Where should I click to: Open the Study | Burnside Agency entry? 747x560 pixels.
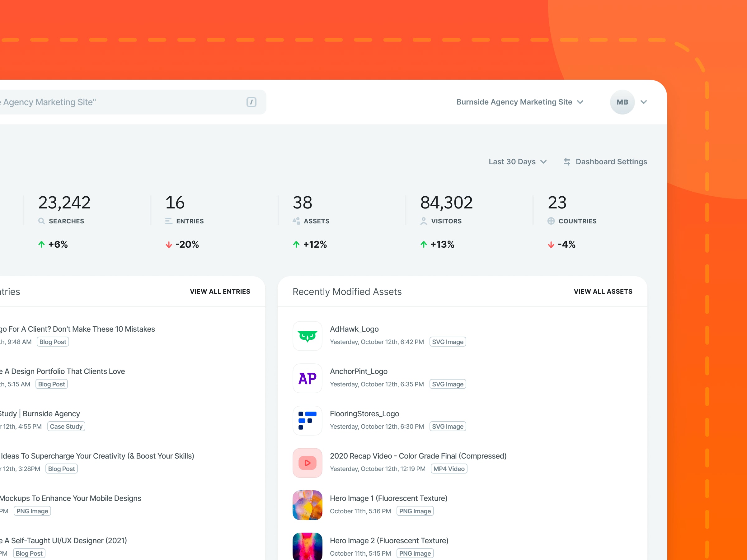[40, 413]
